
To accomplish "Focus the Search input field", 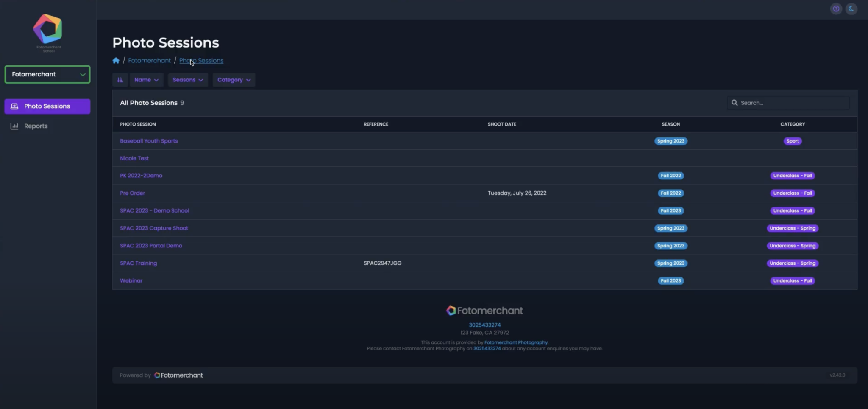I will (x=788, y=103).
